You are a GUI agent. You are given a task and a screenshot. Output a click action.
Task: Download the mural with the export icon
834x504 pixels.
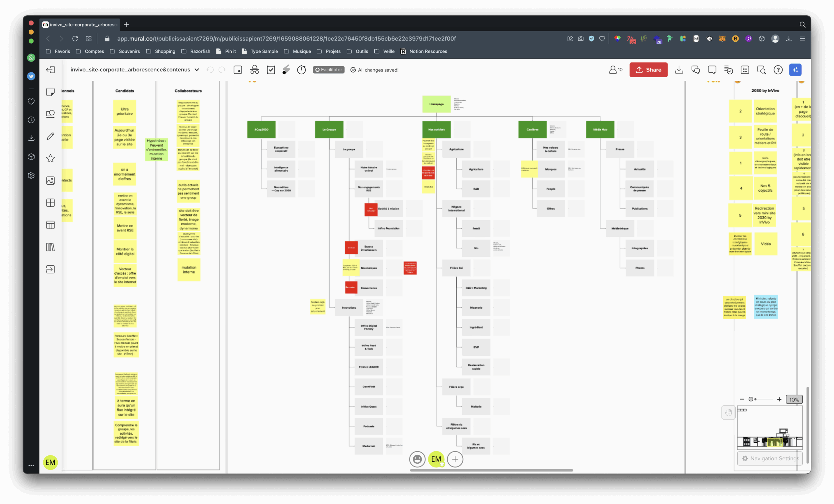pyautogui.click(x=679, y=70)
